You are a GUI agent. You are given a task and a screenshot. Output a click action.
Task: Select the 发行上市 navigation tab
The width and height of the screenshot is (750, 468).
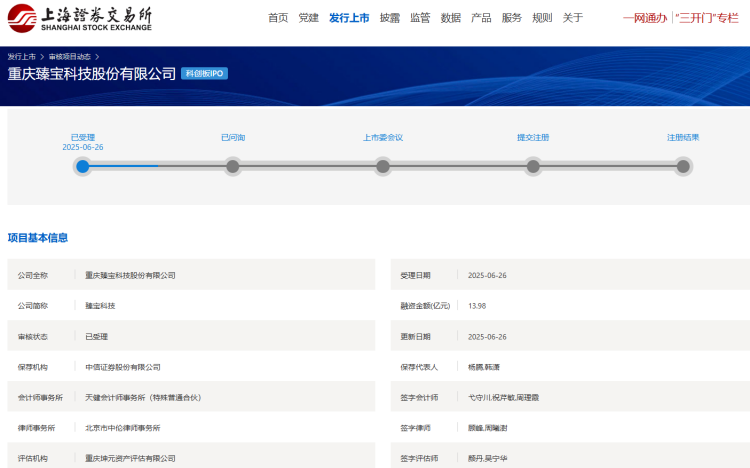pyautogui.click(x=349, y=18)
